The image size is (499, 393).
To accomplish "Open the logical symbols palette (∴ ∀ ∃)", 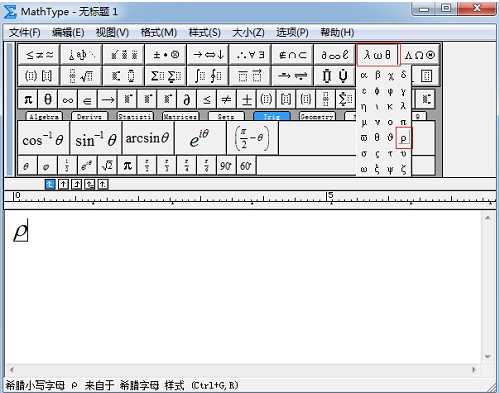I will click(x=250, y=54).
